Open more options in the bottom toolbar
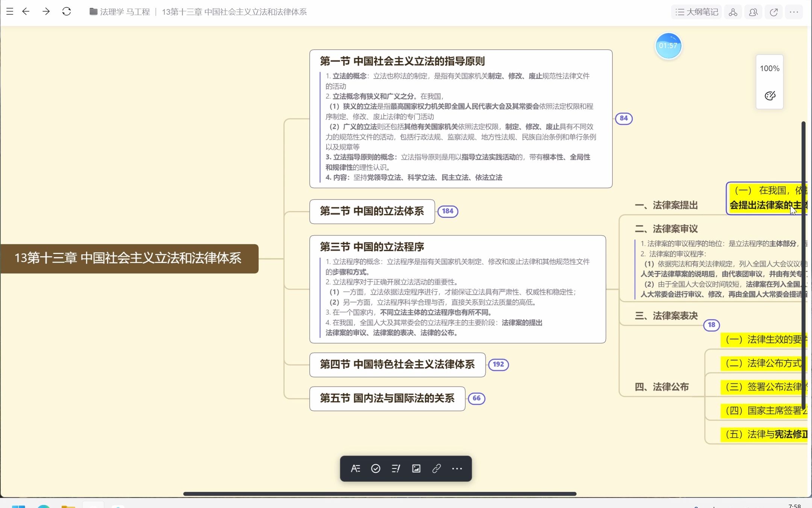The image size is (812, 508). click(457, 469)
